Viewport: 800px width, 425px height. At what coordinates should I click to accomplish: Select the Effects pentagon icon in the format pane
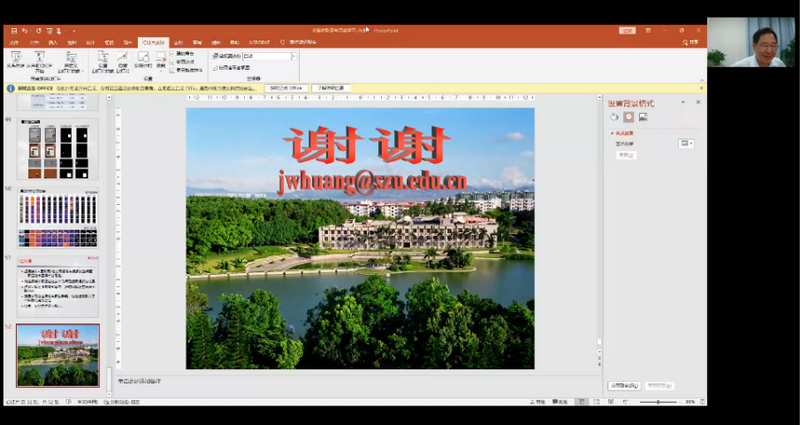(628, 117)
